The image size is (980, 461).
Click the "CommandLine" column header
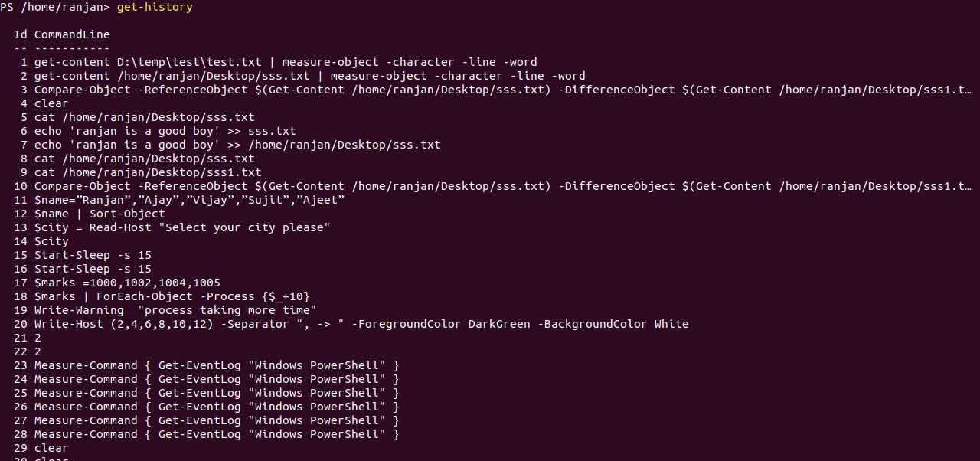[72, 34]
